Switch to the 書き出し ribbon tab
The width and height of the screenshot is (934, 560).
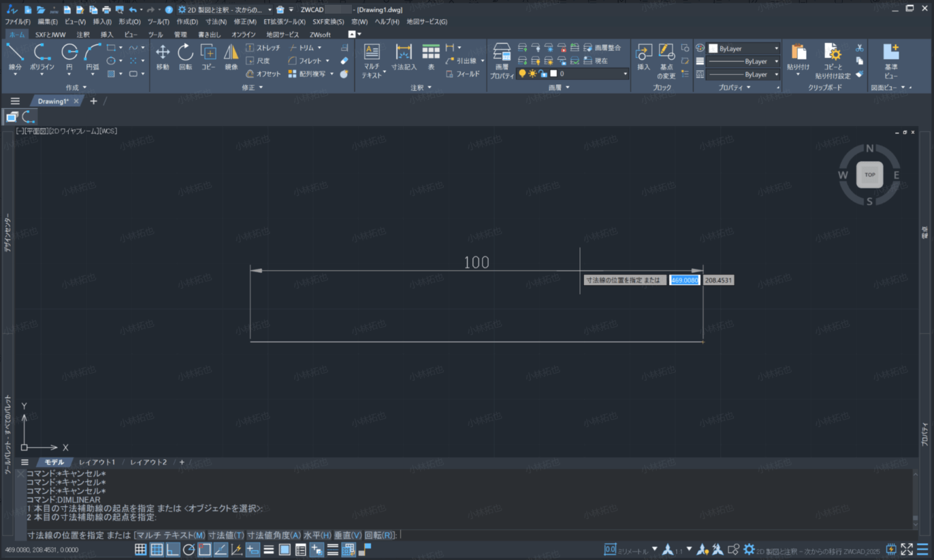pyautogui.click(x=210, y=34)
